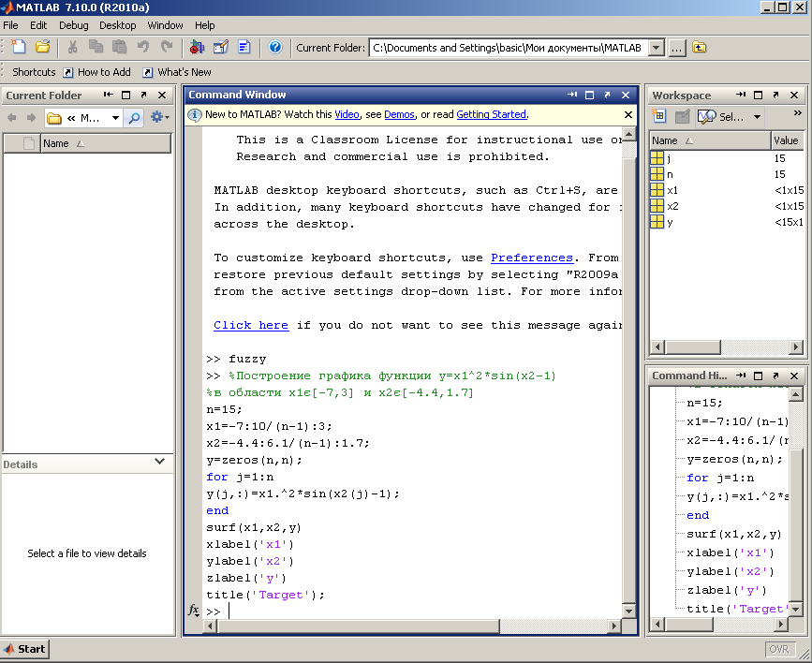This screenshot has height=663, width=812.
Task: Open File menu
Action: click(10, 25)
